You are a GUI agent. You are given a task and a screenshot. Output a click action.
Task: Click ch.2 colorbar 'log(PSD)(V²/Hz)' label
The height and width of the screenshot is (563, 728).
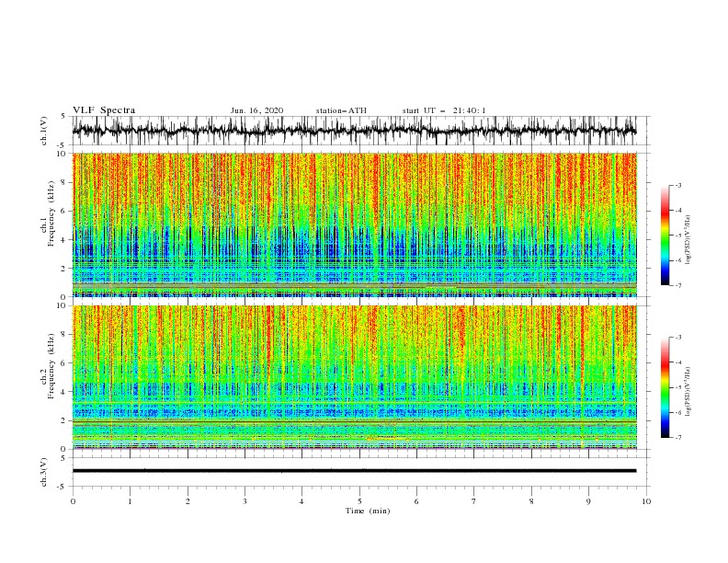[688, 391]
